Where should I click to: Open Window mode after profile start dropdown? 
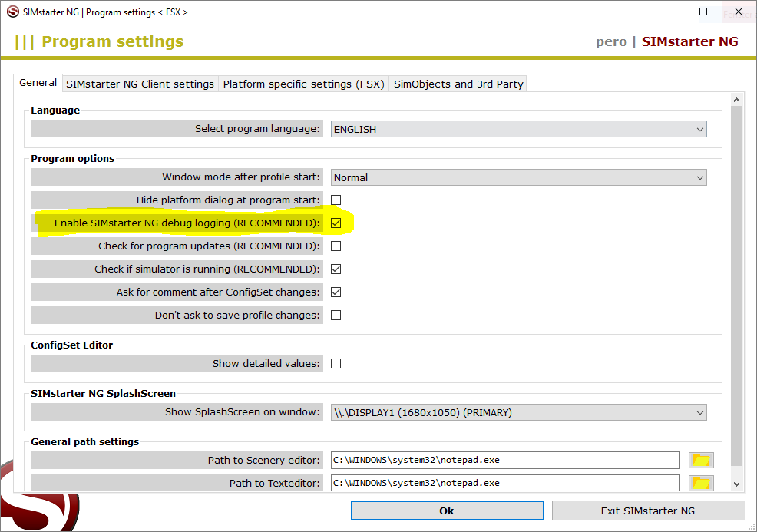coord(518,177)
